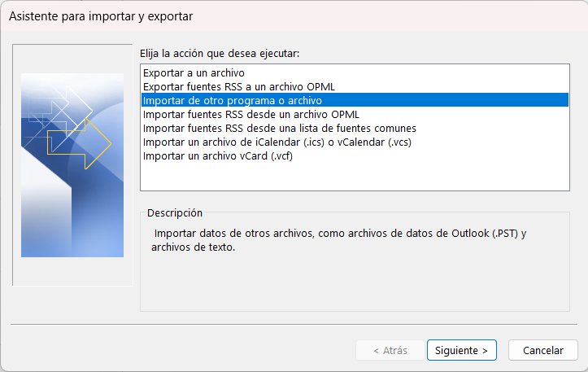Select 'Exportar a un archivo' option

184,73
